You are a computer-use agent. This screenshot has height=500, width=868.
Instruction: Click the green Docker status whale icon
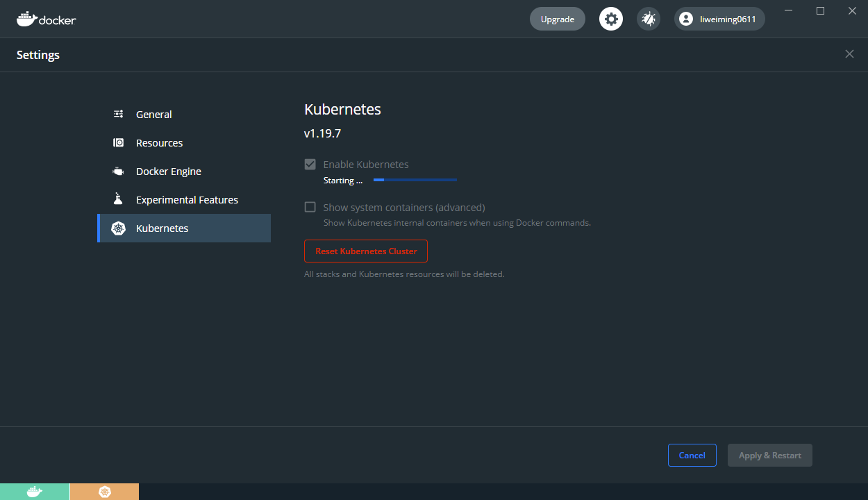pyautogui.click(x=35, y=492)
